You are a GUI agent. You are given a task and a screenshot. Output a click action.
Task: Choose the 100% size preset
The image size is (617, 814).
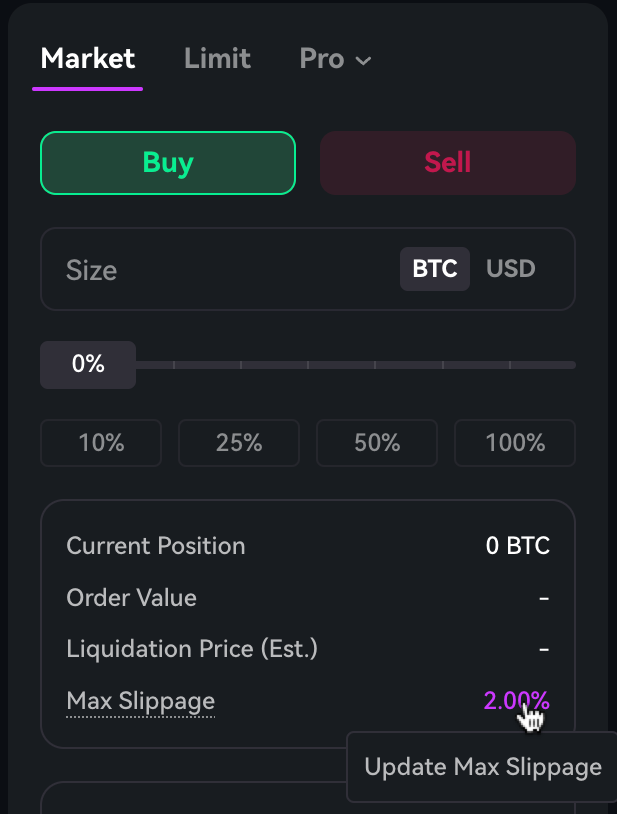515,443
